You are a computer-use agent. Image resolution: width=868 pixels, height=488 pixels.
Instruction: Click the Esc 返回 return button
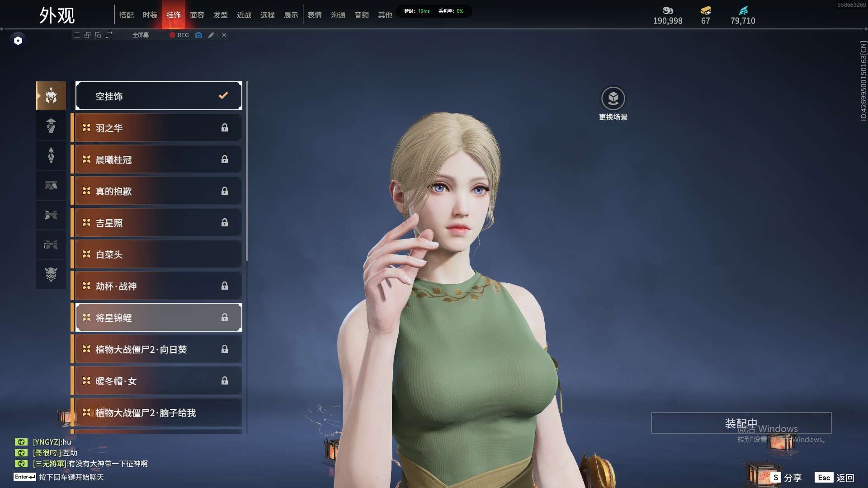[835, 478]
